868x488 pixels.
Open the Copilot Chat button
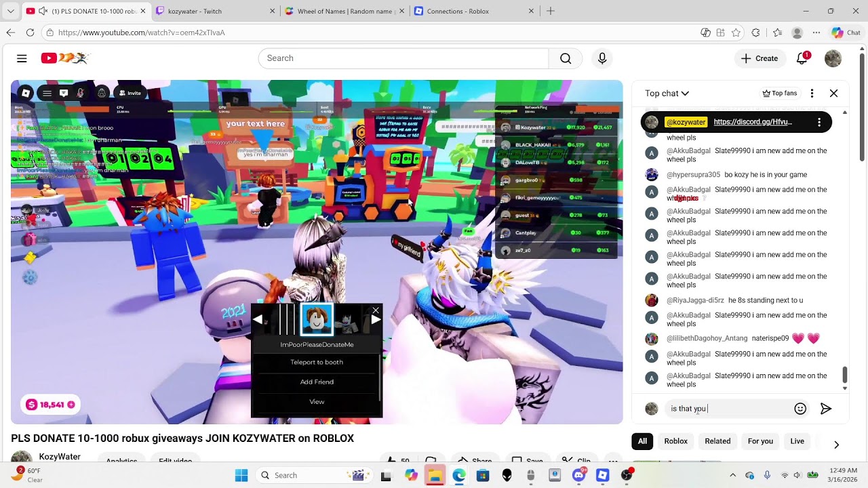coord(846,33)
